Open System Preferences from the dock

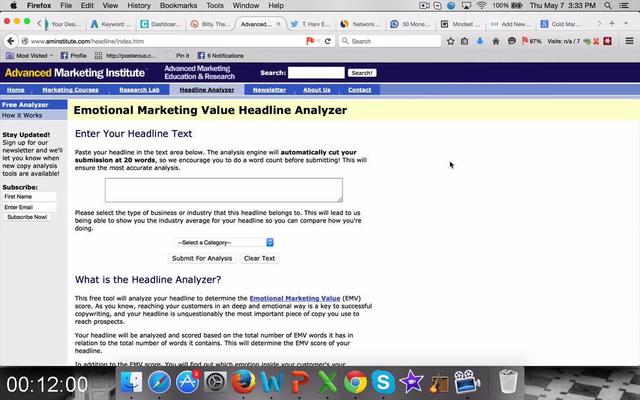tap(216, 382)
